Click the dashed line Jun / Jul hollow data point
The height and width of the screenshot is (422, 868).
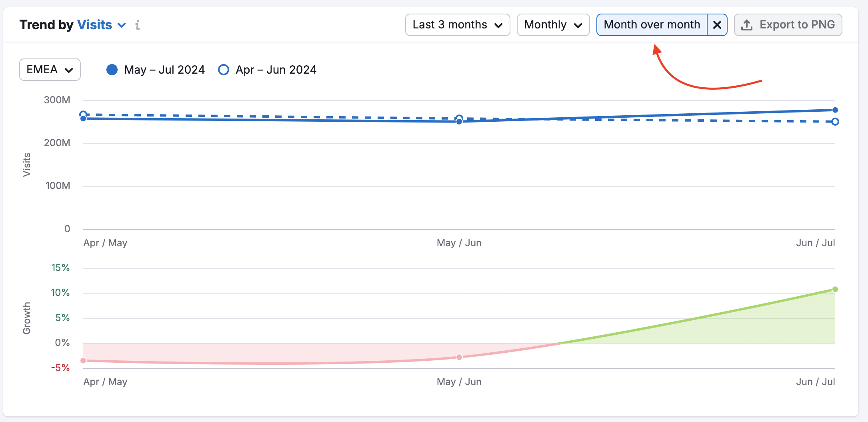835,122
